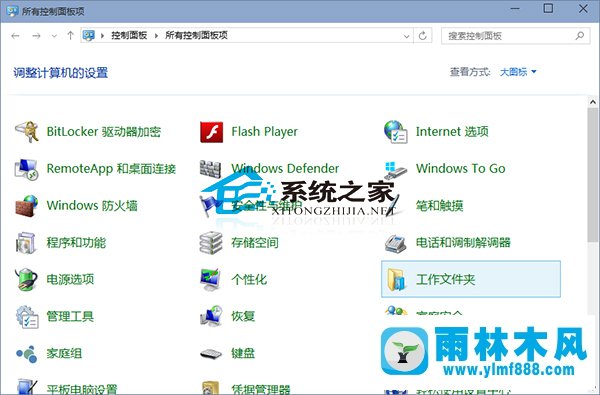This screenshot has height=395, width=600.
Task: Open the 个性化 monitor icon
Action: point(211,279)
